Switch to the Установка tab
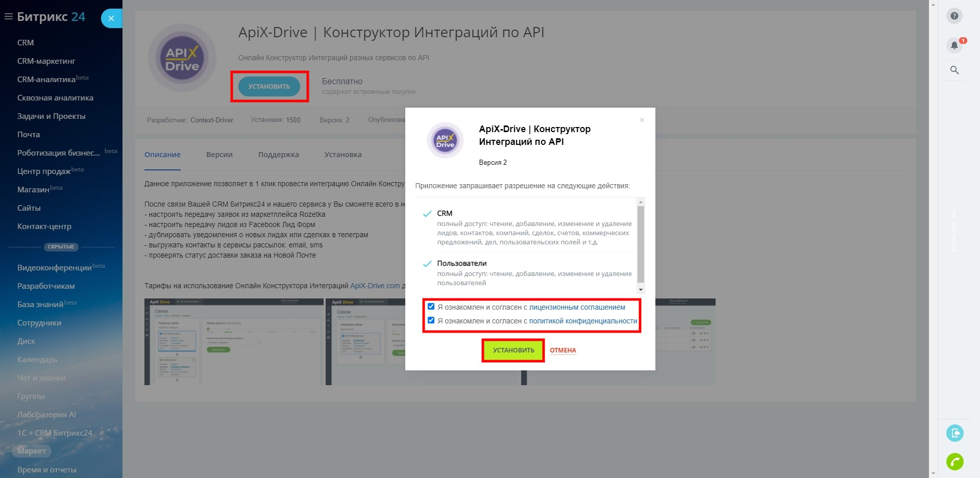The image size is (980, 478). point(343,155)
